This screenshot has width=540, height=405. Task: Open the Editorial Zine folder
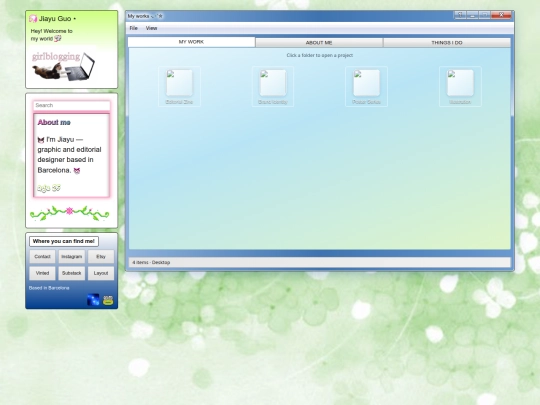point(179,86)
